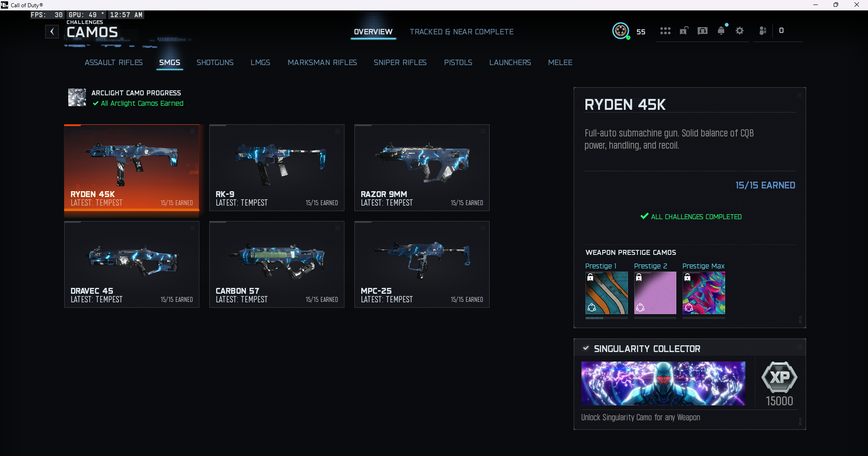Click the XP reward badge icon
Screen dimensions: 868x456
coord(779,377)
